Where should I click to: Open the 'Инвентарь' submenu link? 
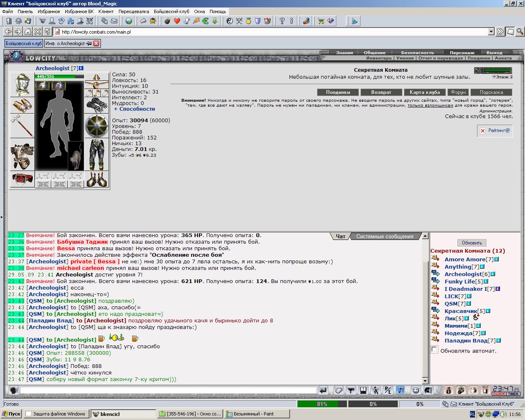pos(379,58)
